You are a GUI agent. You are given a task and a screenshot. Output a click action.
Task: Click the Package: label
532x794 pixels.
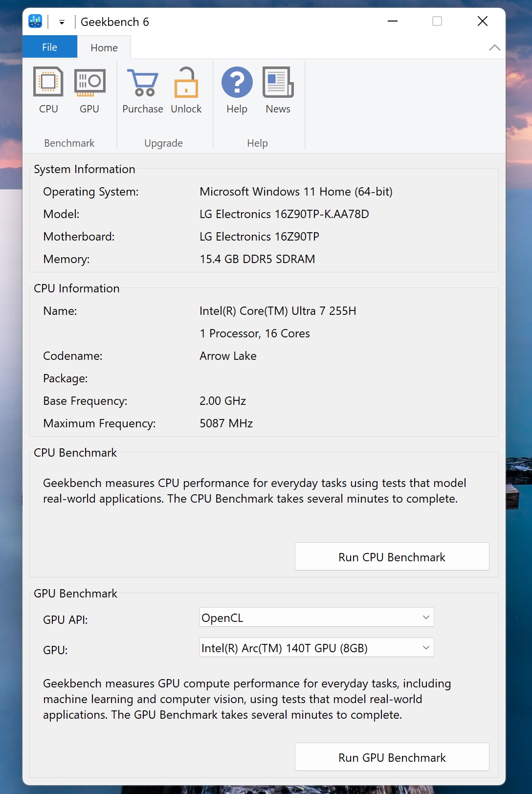[66, 378]
